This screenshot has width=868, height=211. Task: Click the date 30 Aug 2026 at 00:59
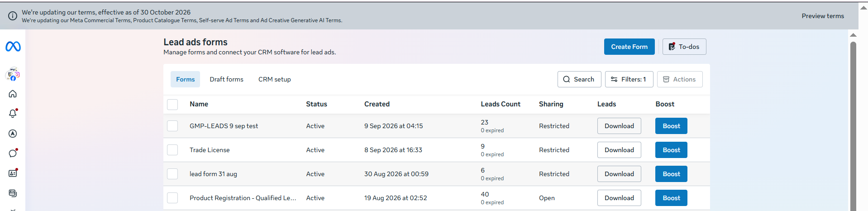396,174
